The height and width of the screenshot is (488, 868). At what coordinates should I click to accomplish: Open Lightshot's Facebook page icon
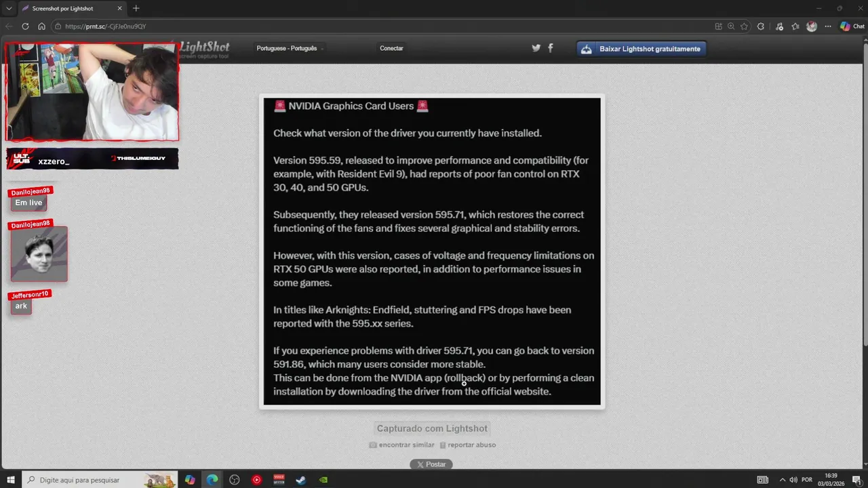[x=550, y=48]
